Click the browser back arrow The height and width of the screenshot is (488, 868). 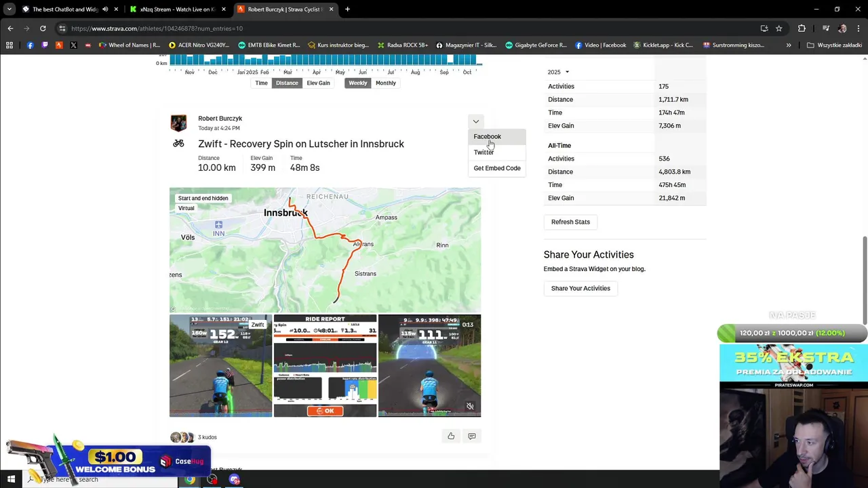[x=10, y=28]
